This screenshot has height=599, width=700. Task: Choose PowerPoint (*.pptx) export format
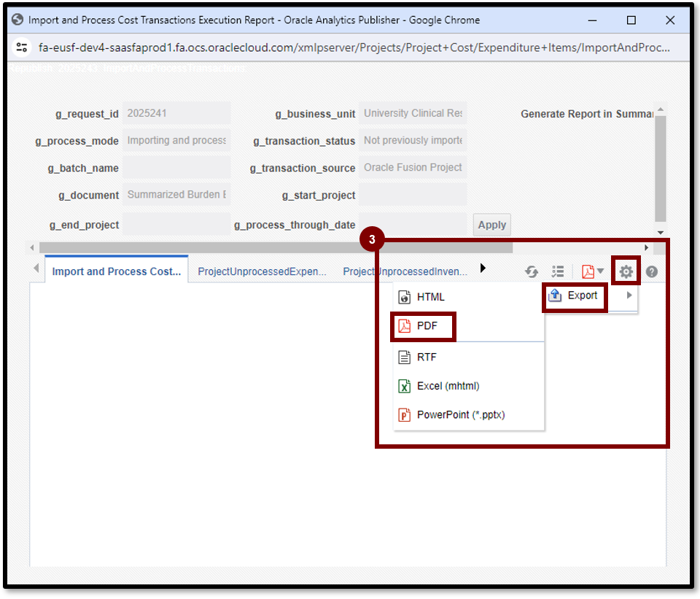pos(469,415)
